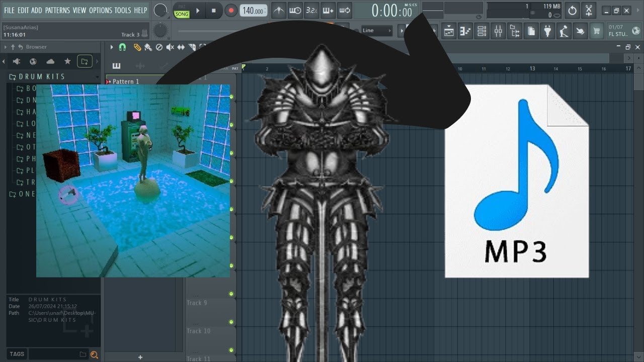Open undo history circular arrow icon
This screenshot has height=362, width=644.
[x=572, y=10]
